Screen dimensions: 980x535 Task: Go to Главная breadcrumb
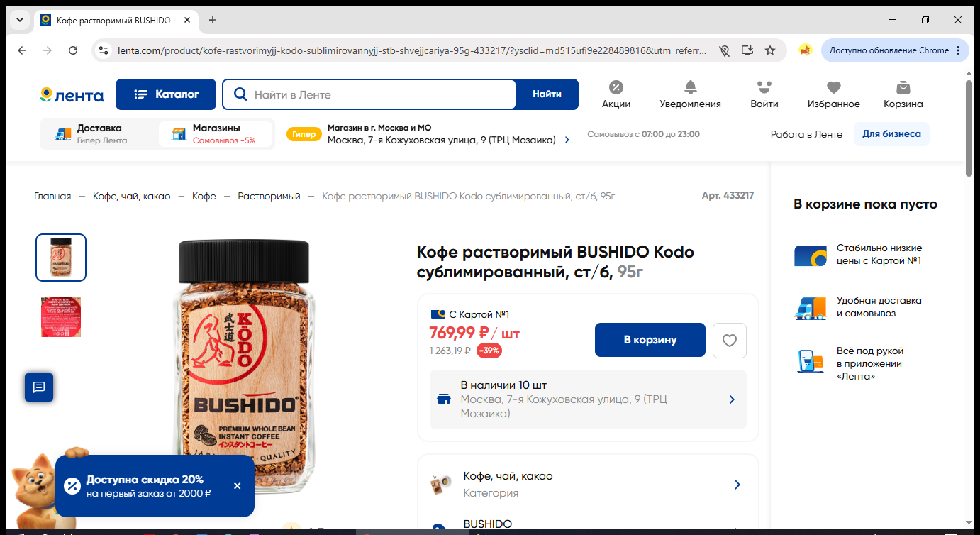(x=52, y=196)
